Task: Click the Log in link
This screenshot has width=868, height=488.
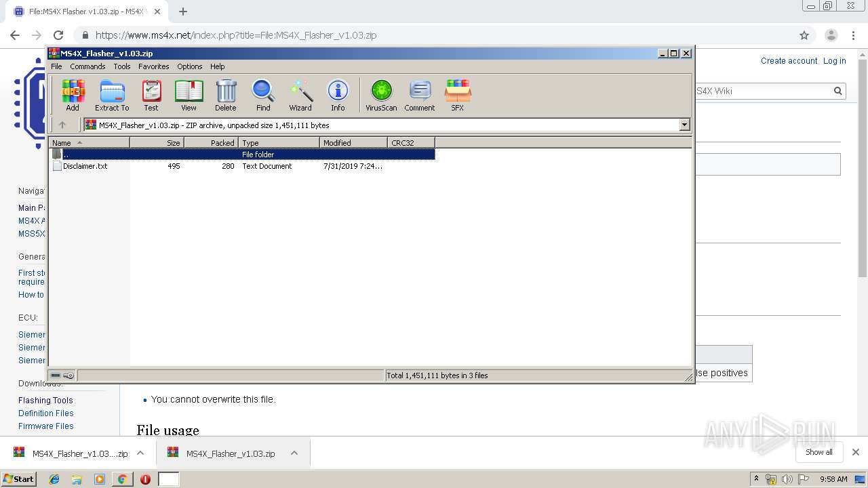Action: click(834, 61)
